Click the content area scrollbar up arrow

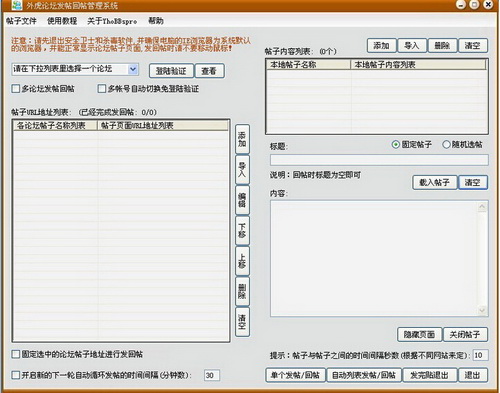click(x=482, y=207)
